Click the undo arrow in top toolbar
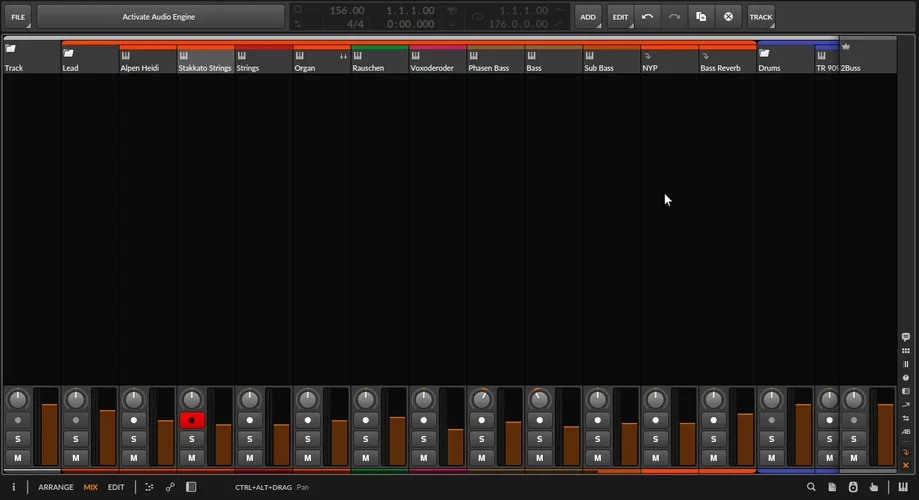 click(x=647, y=17)
